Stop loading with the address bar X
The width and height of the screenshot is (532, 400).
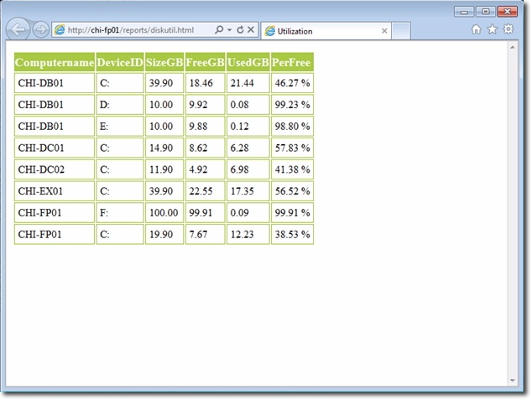(251, 30)
